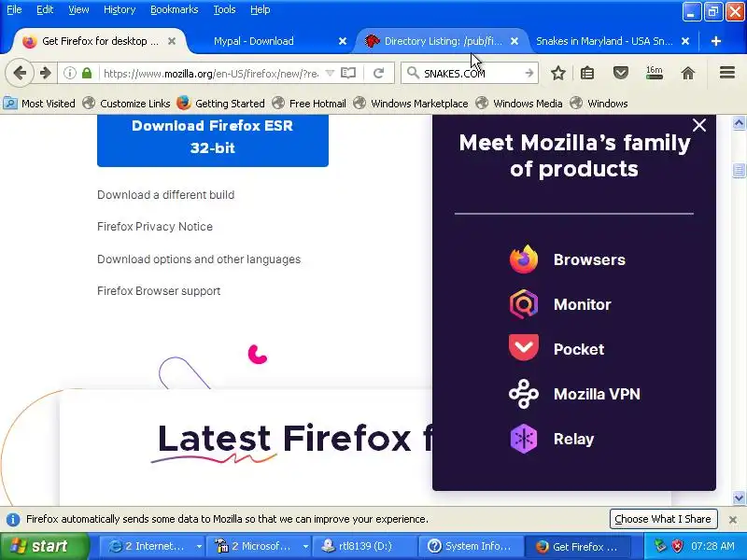Switch to Snakes in Maryland tab

(604, 41)
